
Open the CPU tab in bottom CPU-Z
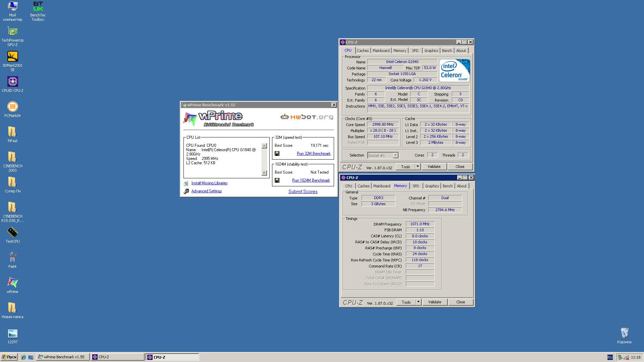coord(349,186)
